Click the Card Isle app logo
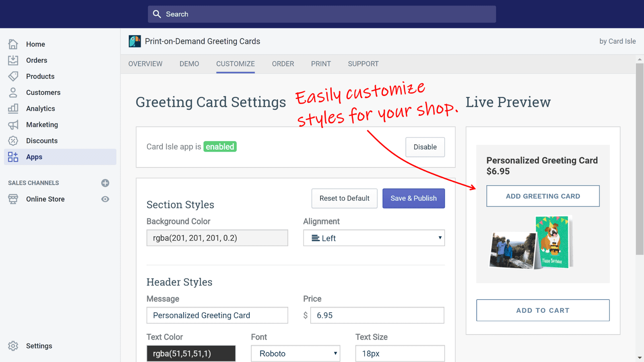This screenshot has height=362, width=644. [x=135, y=41]
